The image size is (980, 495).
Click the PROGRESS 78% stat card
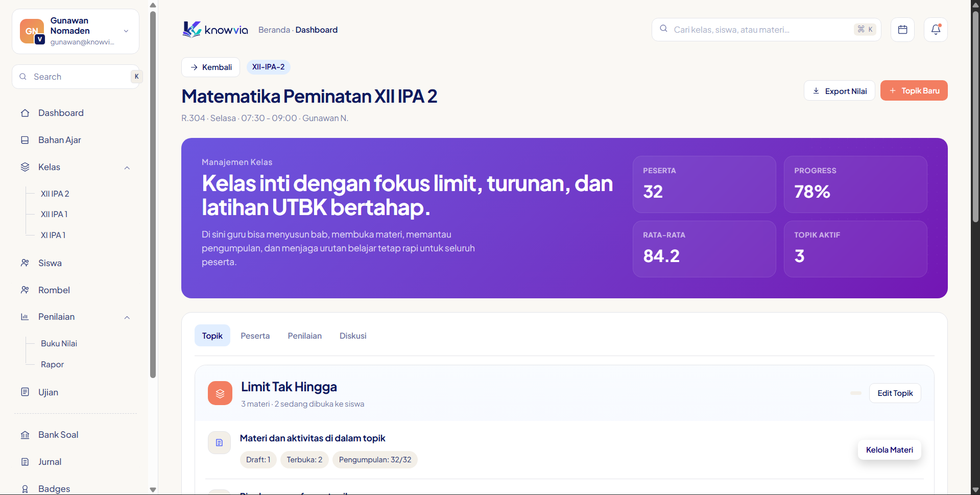[x=855, y=184]
